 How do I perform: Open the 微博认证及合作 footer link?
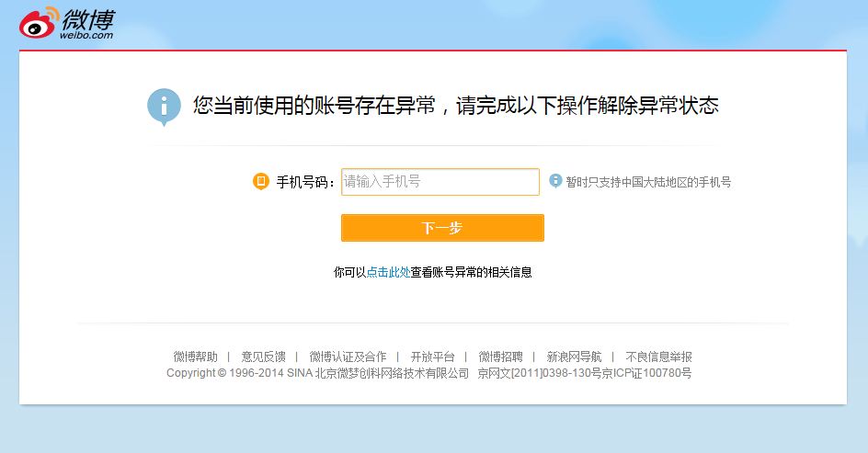(348, 357)
